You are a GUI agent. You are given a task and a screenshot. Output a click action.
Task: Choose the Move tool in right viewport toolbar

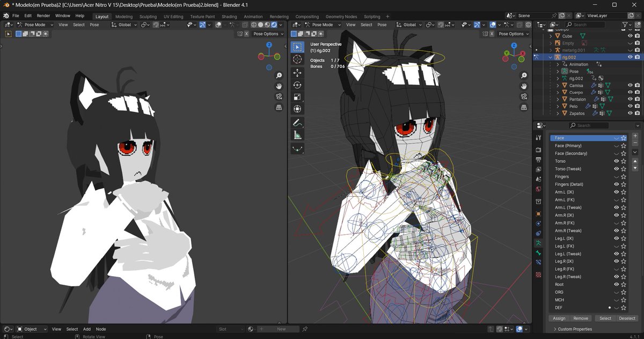[x=298, y=73]
